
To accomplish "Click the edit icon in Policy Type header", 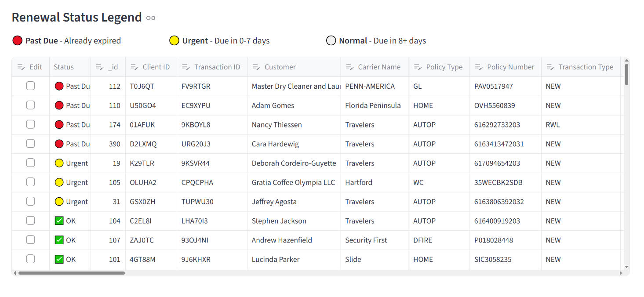I will click(418, 67).
